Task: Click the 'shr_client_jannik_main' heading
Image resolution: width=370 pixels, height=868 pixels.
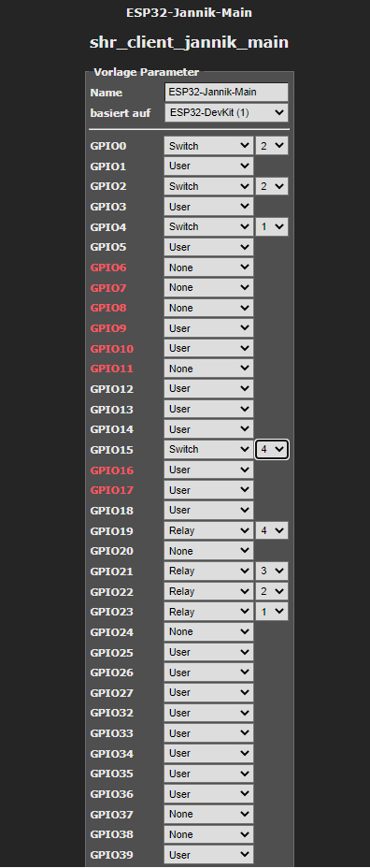Action: pos(189,43)
